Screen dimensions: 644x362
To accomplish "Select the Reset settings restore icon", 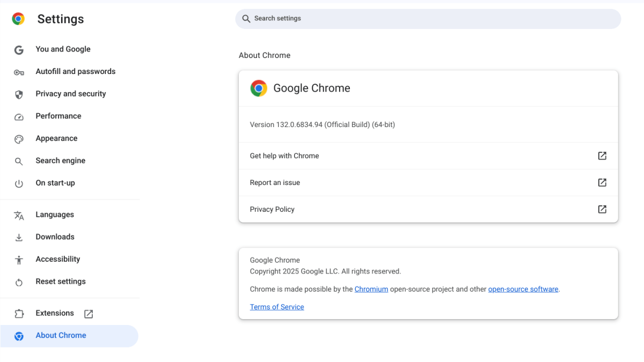I will pyautogui.click(x=19, y=281).
